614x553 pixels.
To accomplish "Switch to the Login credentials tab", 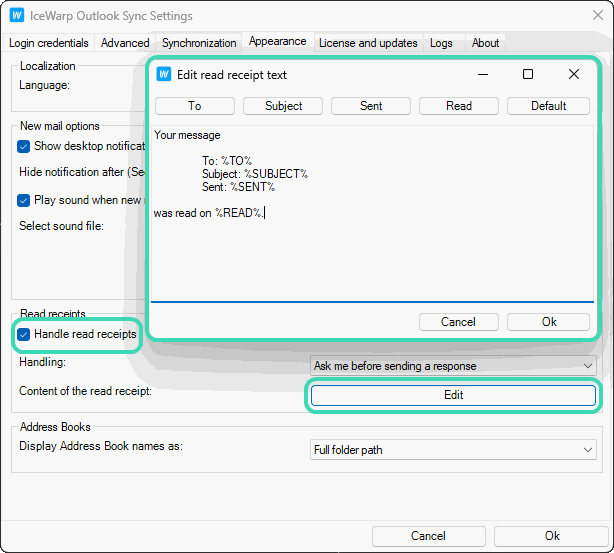I will point(49,43).
